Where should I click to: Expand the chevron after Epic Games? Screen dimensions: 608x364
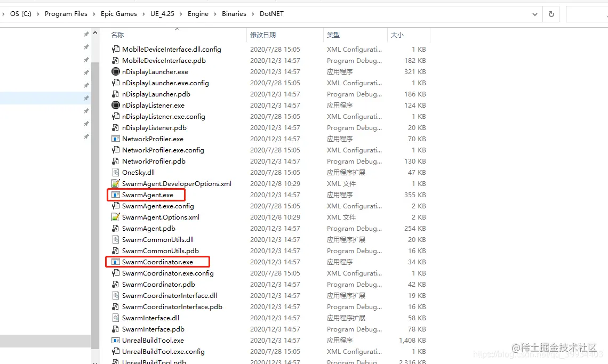click(143, 14)
